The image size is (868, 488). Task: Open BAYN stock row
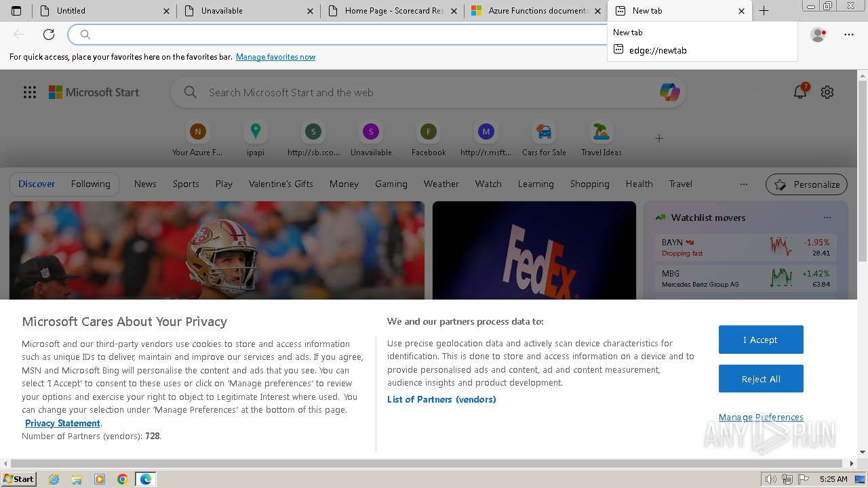tap(745, 247)
